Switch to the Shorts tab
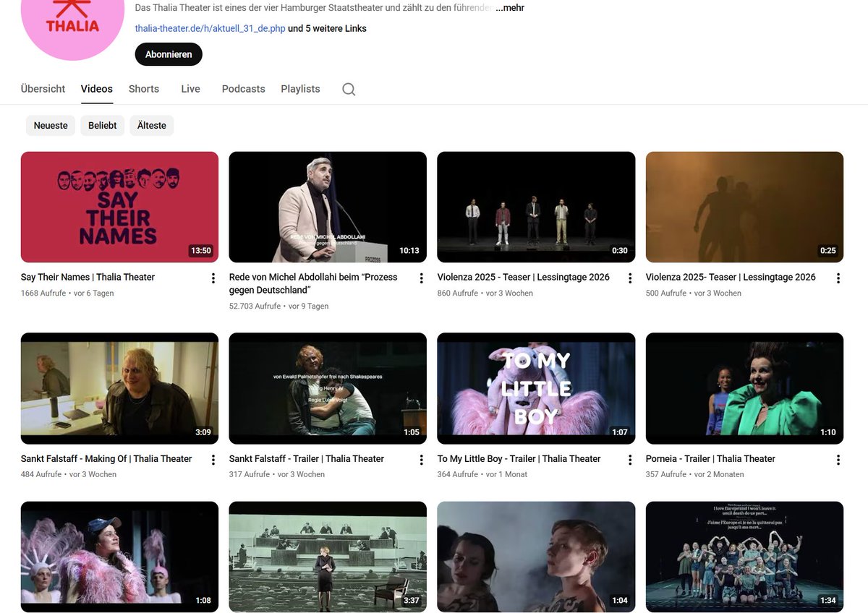The height and width of the screenshot is (613, 868). tap(144, 89)
